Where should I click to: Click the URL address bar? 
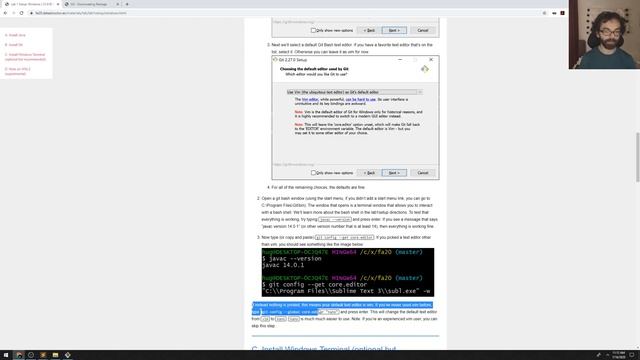click(286, 13)
